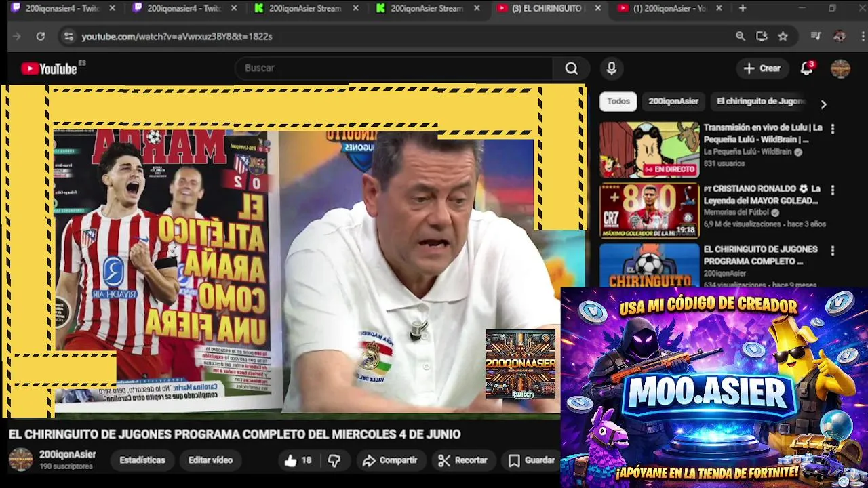Dislike the video with thumbs down
The width and height of the screenshot is (868, 488).
(334, 460)
